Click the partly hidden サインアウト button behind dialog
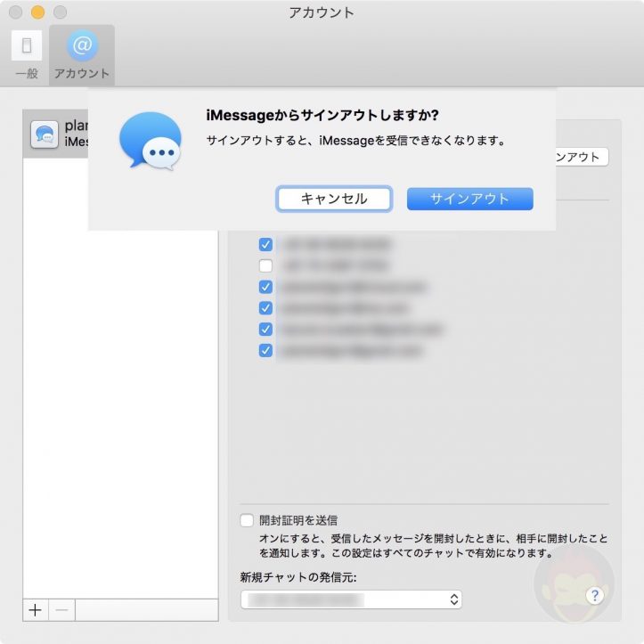The image size is (644, 644). tap(582, 157)
